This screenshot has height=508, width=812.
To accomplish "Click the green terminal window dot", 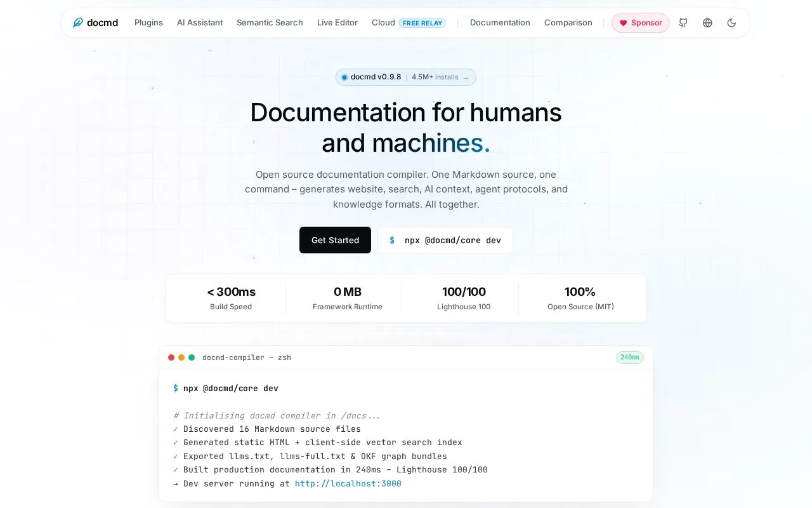I will pos(192,358).
